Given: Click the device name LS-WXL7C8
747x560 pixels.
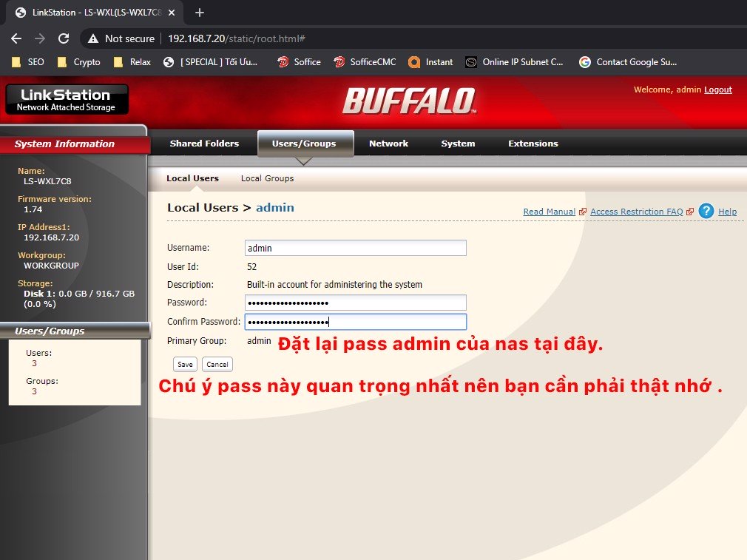Looking at the screenshot, I should [47, 181].
